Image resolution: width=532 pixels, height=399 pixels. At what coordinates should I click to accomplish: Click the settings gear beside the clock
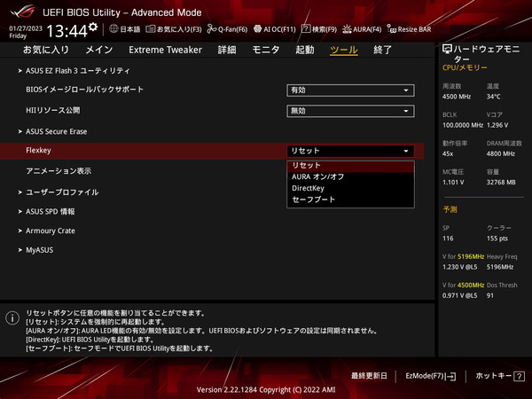coord(92,27)
